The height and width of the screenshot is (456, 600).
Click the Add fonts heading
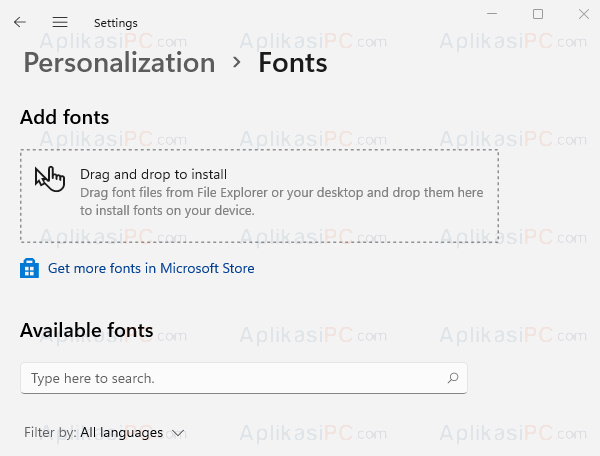(65, 117)
